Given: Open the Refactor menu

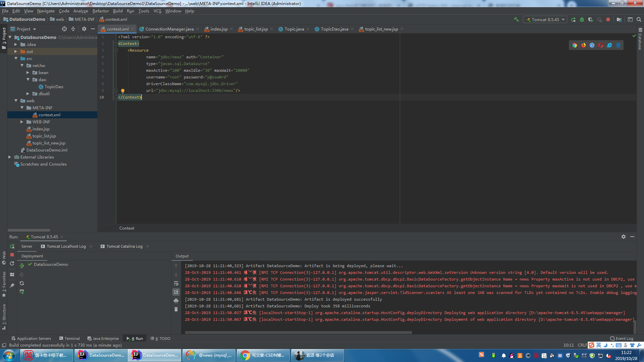Looking at the screenshot, I should coord(101,11).
